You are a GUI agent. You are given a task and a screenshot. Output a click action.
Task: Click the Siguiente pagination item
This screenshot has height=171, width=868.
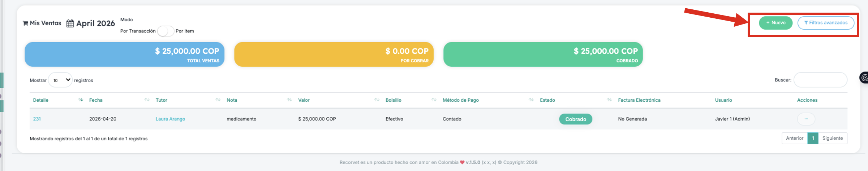point(833,138)
